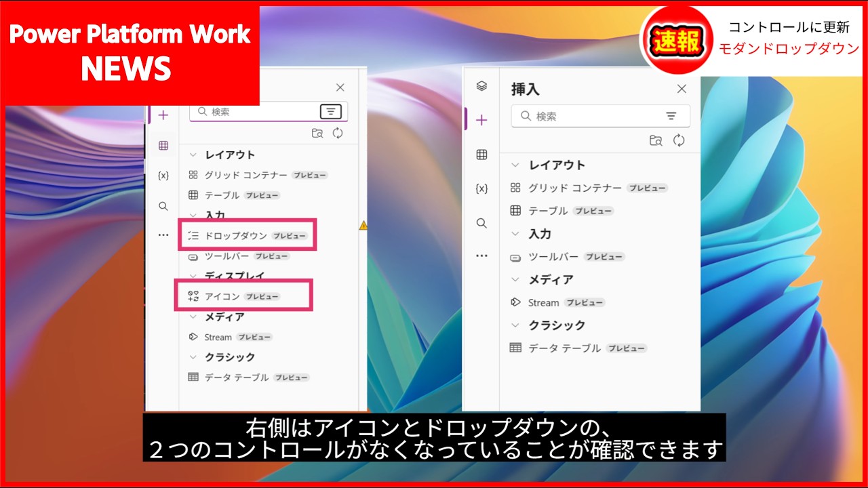Open the Variables {x} icon in the left panel sidebar
The image size is (868, 488).
tap(163, 176)
